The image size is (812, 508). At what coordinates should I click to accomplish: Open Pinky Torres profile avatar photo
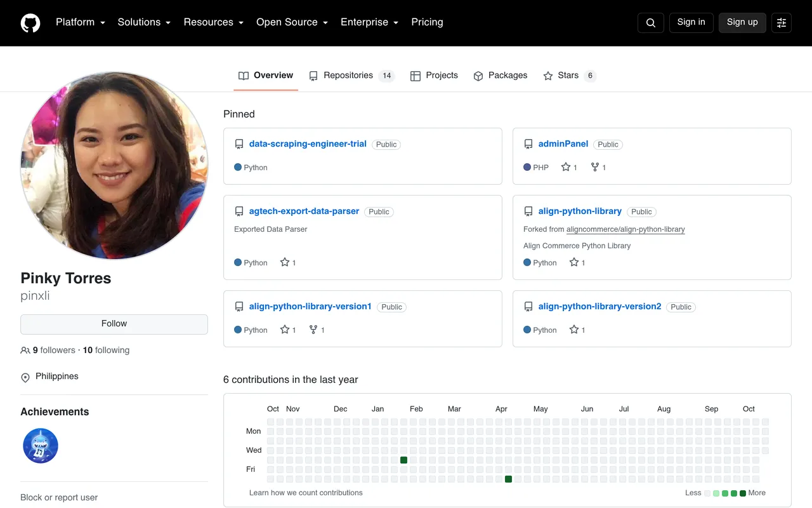114,166
